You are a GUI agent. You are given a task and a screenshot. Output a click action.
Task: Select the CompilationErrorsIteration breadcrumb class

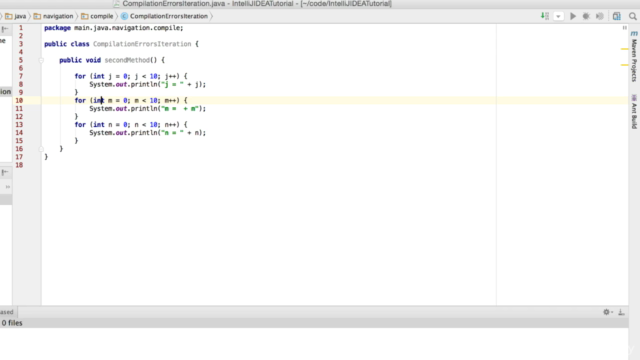(164, 16)
